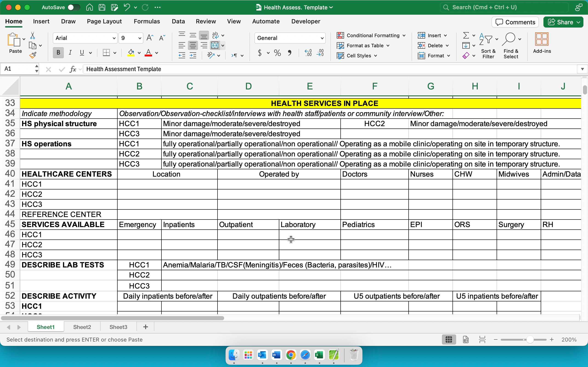Image resolution: width=588 pixels, height=367 pixels.
Task: Open Excel from the Dock
Action: tap(319, 355)
